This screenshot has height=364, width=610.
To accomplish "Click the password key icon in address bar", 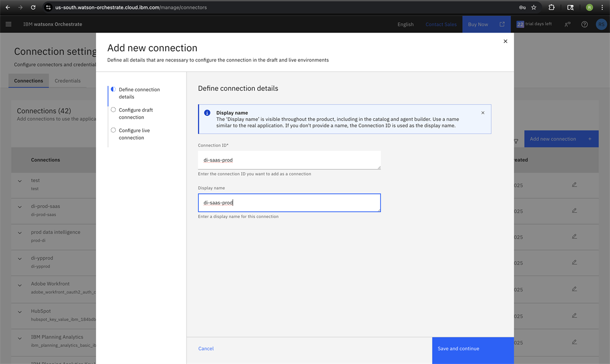I will pos(522,8).
